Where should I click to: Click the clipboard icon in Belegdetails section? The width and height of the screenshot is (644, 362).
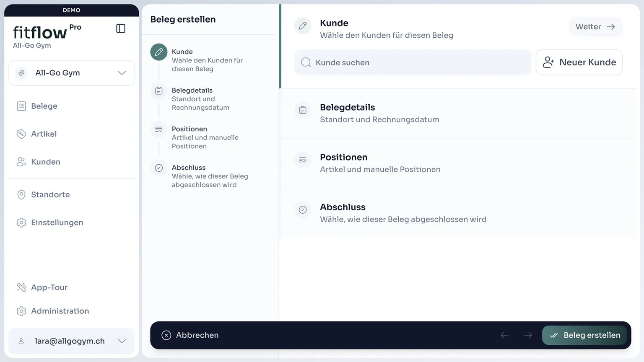pos(303,110)
